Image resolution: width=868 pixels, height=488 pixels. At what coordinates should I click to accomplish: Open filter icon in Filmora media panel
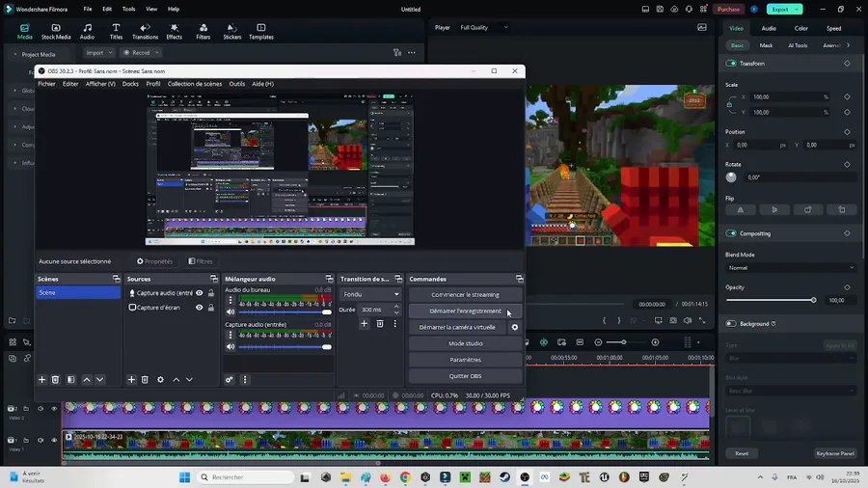(x=397, y=53)
